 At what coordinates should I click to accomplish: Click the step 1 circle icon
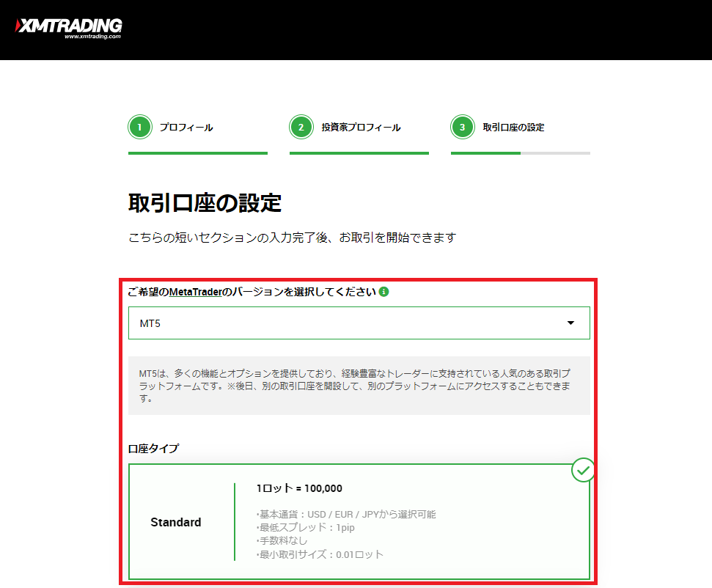click(x=140, y=127)
